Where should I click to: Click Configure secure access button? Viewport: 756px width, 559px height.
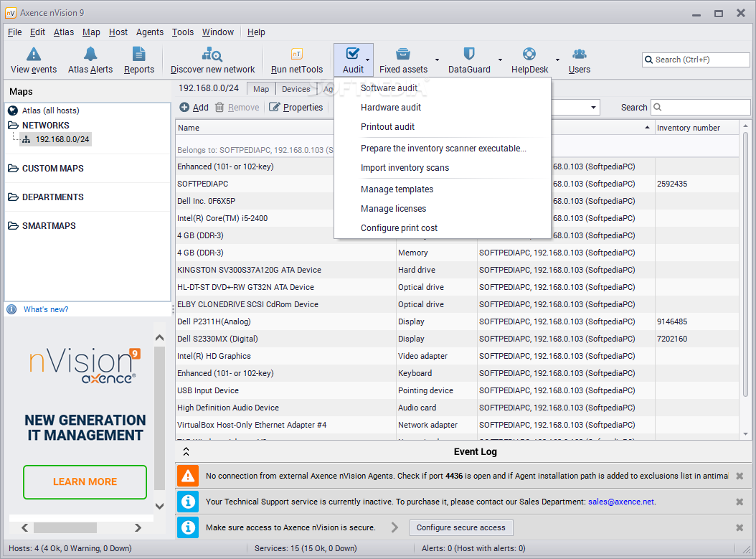[461, 527]
